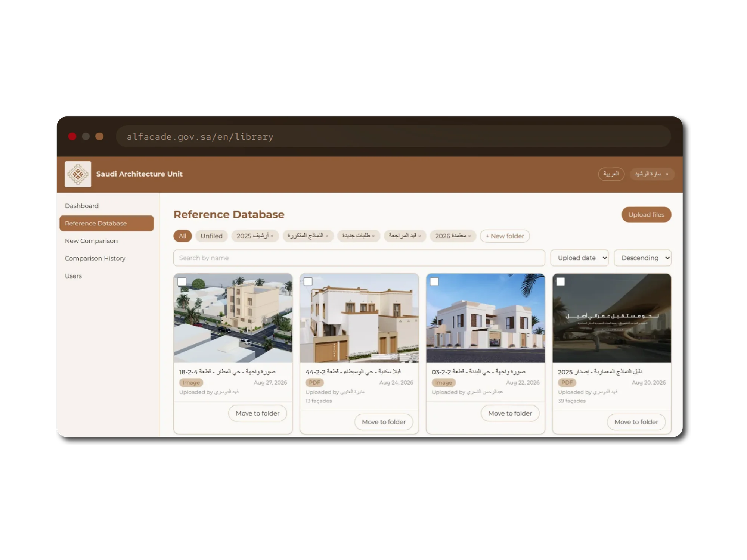
Task: Open Comparison History in sidebar
Action: 95,258
